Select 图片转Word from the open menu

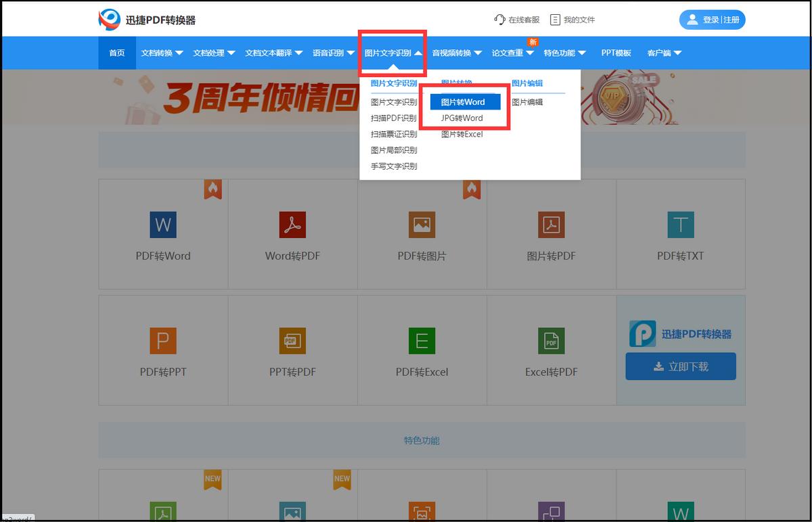(464, 101)
